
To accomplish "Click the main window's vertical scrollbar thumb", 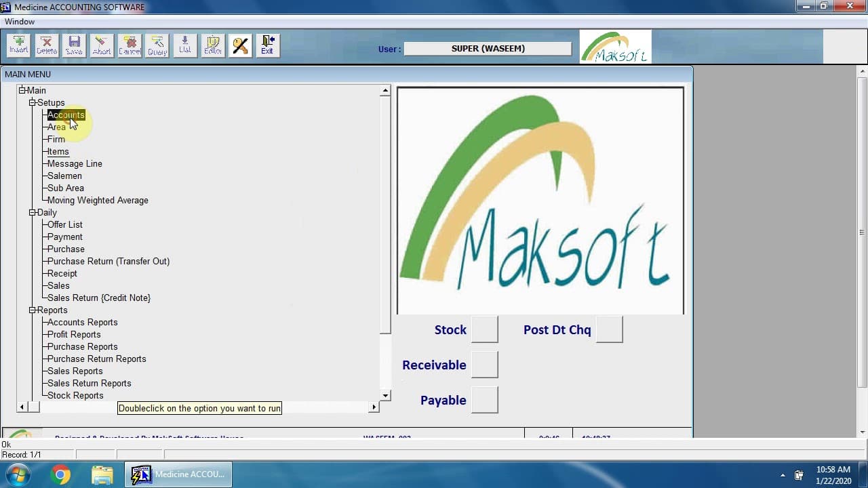I will point(863,232).
